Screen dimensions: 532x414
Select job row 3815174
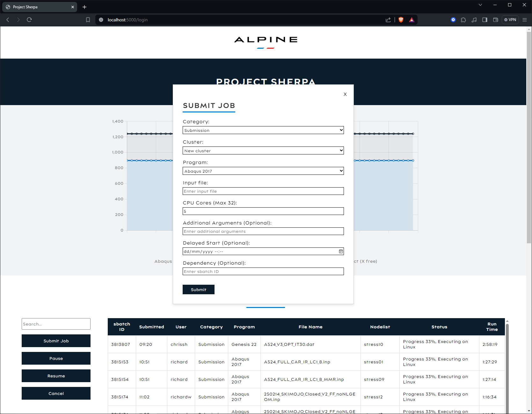pyautogui.click(x=306, y=397)
